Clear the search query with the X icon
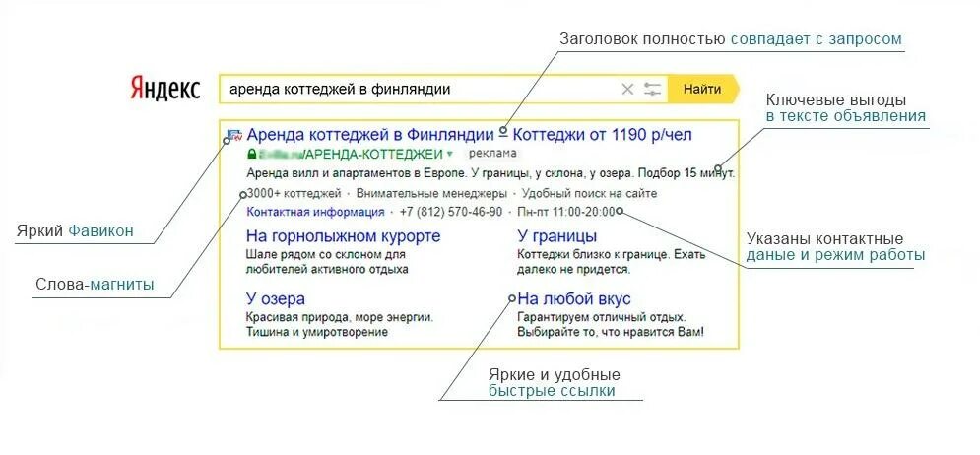The width and height of the screenshot is (980, 455). 627,90
